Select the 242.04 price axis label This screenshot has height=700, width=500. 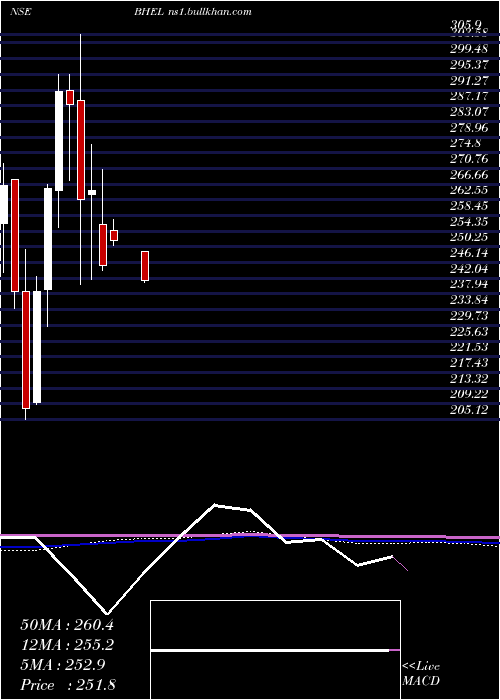click(x=469, y=269)
